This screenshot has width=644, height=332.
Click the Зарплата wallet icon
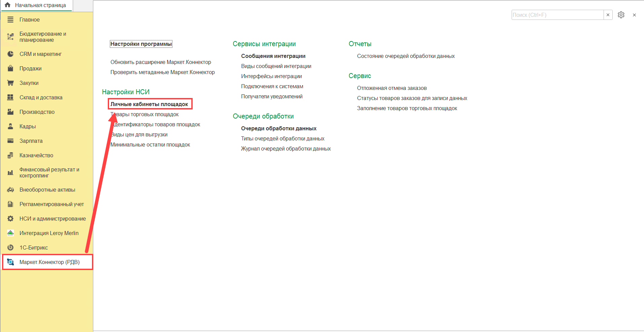point(10,141)
